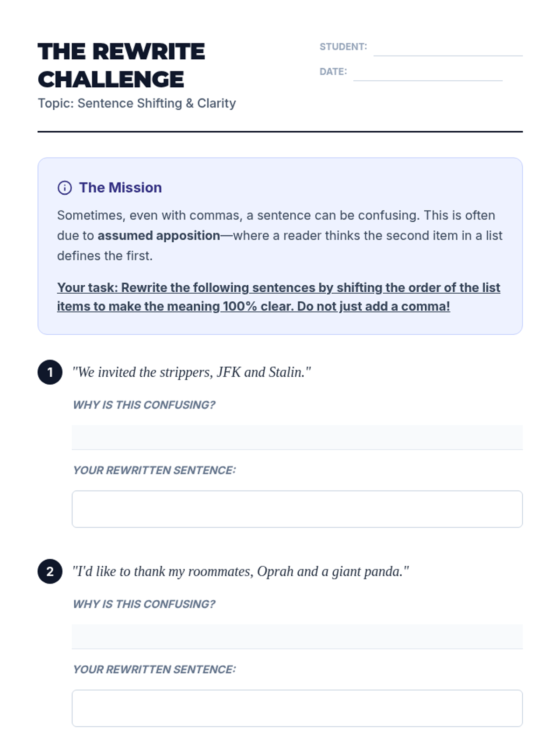Click the 'Why is this confusing?' label under question 2

(144, 604)
